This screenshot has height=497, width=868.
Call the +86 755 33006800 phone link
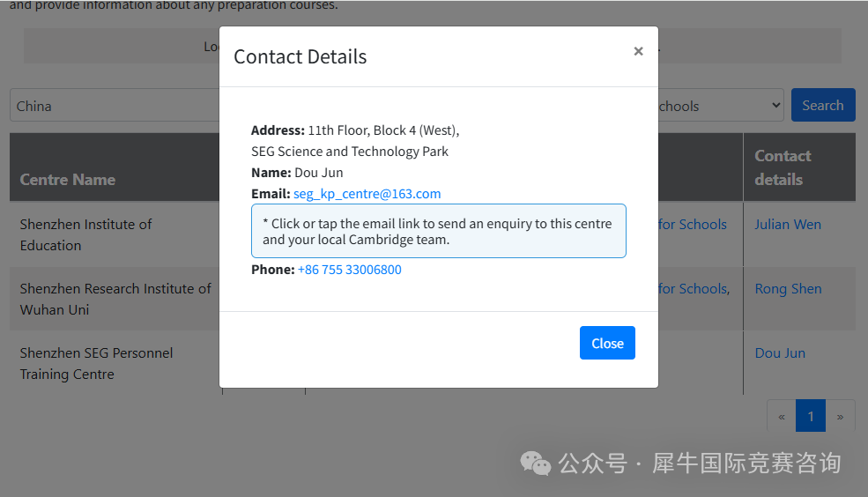349,270
